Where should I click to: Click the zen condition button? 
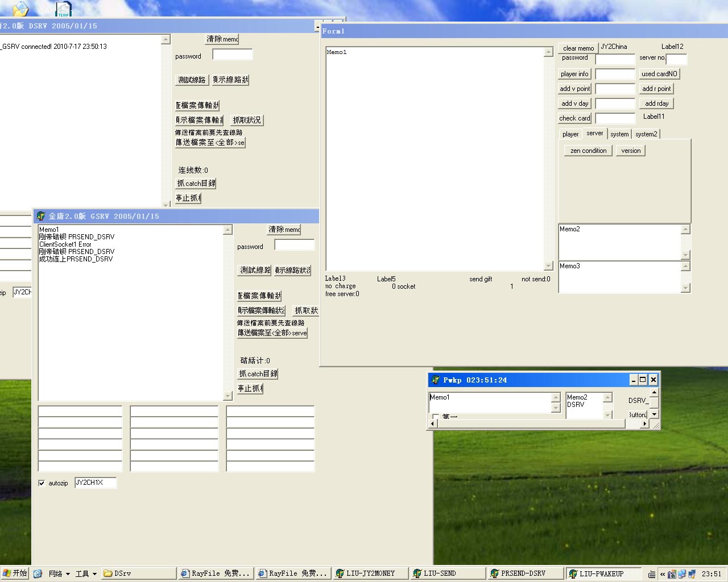(x=588, y=151)
